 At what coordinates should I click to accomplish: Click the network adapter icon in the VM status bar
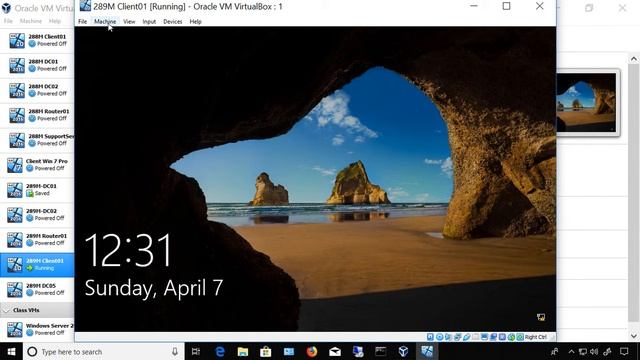pyautogui.click(x=458, y=337)
